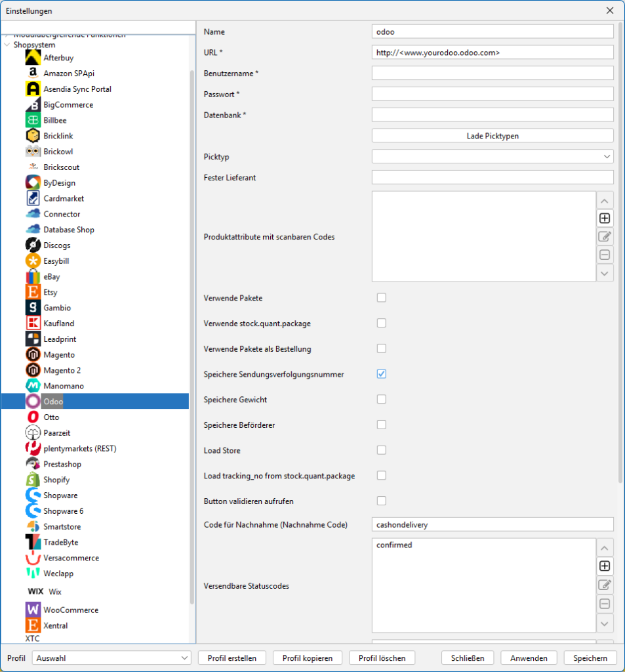This screenshot has width=625, height=672.
Task: Uncheck Speichere Sendungsverfolgungsnummer
Action: click(382, 374)
